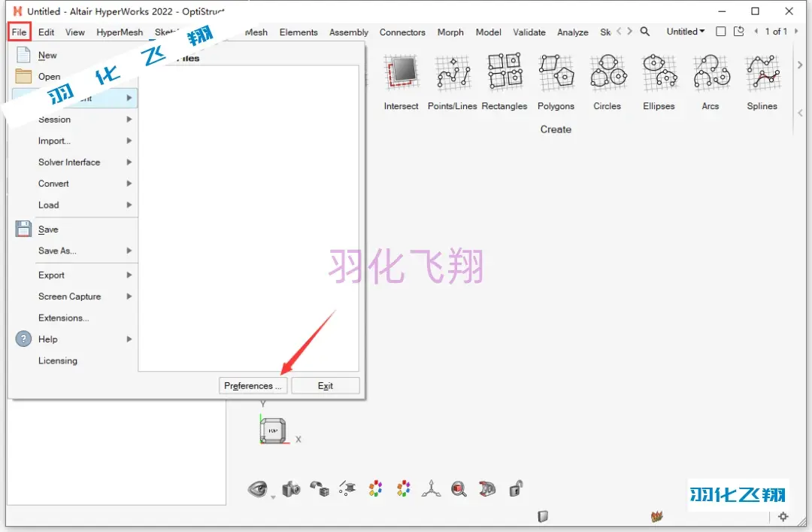The height and width of the screenshot is (532, 812).
Task: Expand the Import submenu arrow
Action: [129, 141]
